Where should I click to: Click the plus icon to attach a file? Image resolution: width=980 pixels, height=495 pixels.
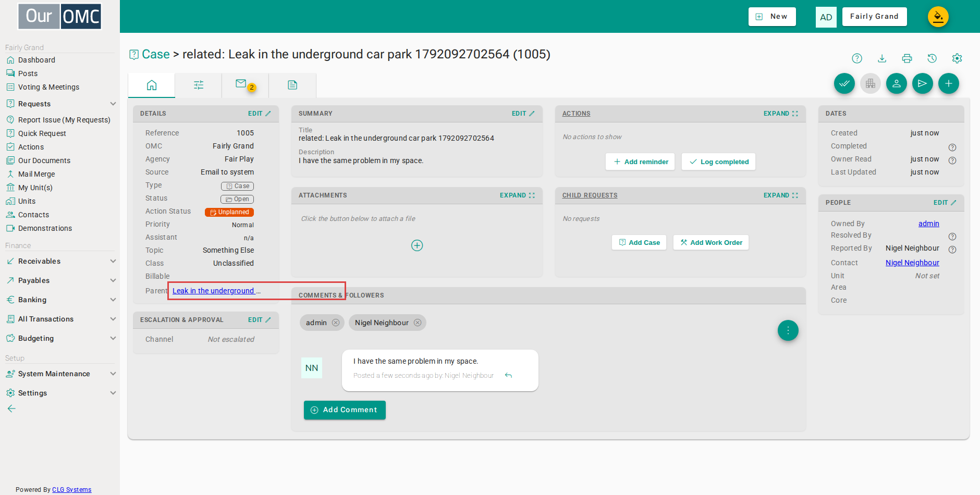(417, 245)
